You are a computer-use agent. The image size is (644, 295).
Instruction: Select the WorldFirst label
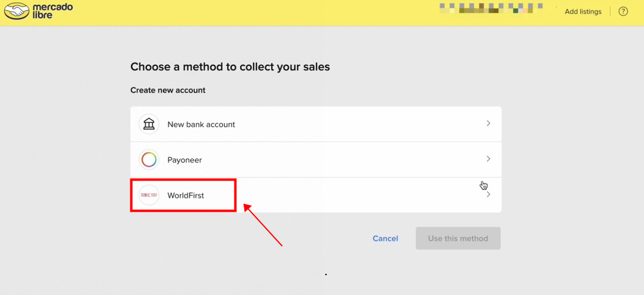(185, 195)
